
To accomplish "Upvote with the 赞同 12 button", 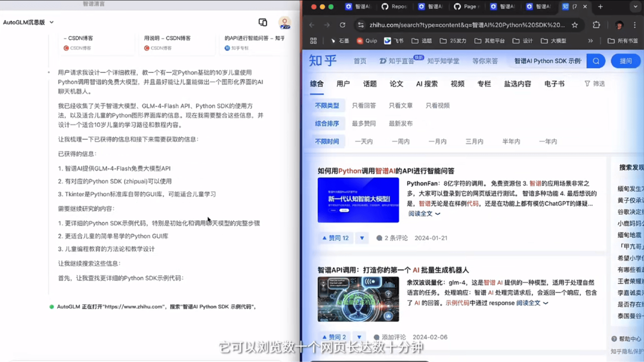I will [x=336, y=238].
